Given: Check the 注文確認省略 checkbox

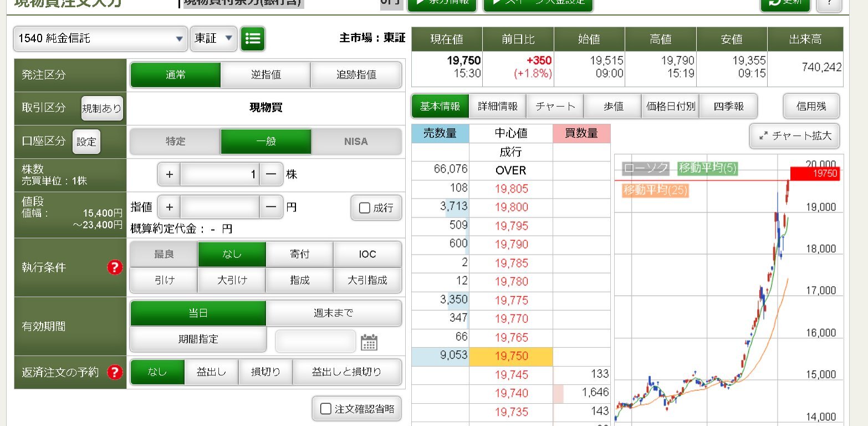Looking at the screenshot, I should tap(326, 409).
